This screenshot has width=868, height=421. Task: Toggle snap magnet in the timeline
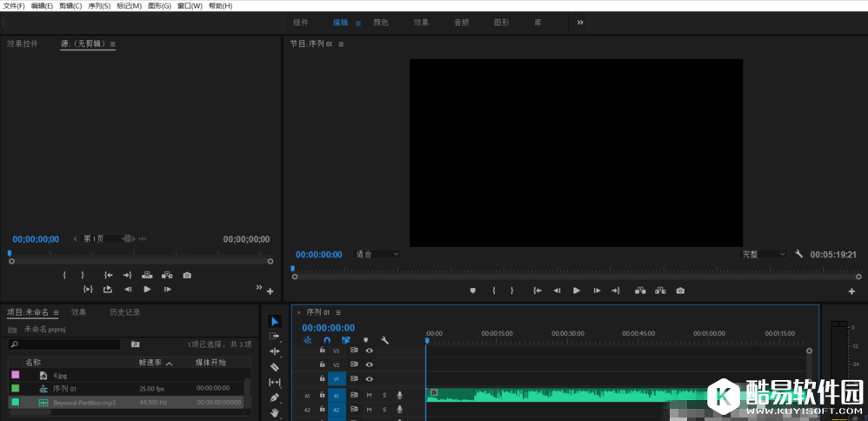(327, 340)
